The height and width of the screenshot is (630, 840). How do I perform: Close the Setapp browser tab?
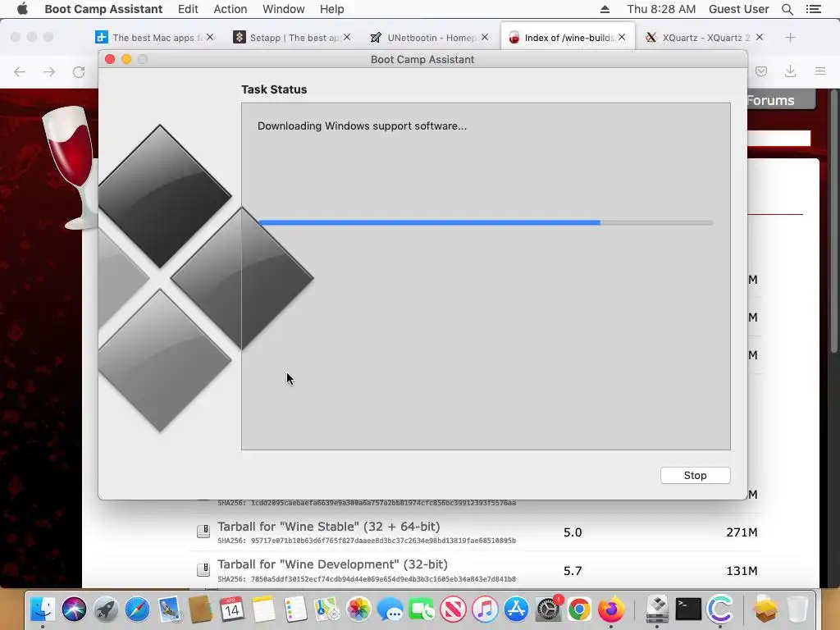347,37
